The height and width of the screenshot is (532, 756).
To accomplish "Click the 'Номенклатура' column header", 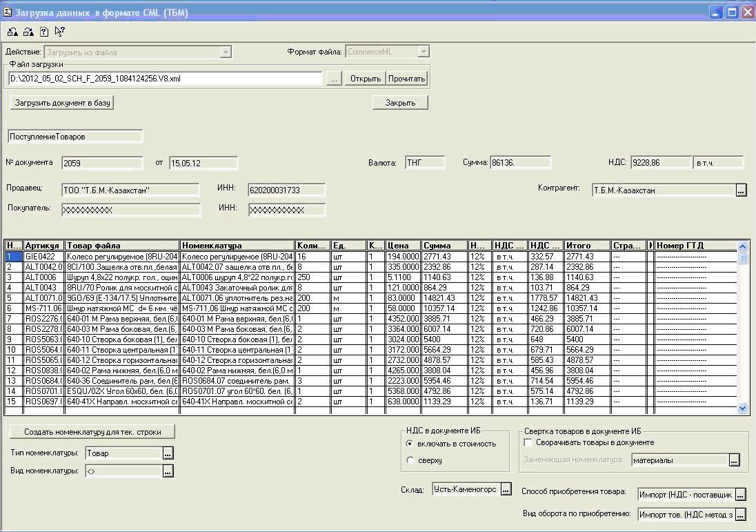I will [237, 246].
